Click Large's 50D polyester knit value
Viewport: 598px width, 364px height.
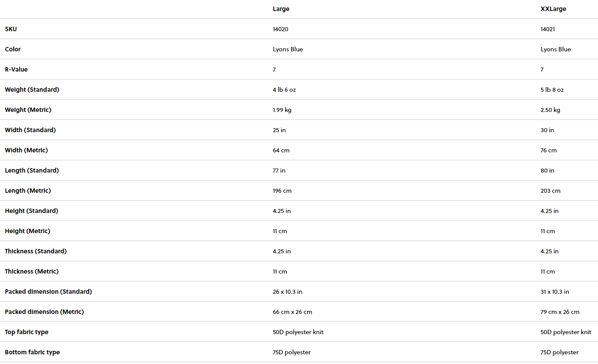[298, 332]
